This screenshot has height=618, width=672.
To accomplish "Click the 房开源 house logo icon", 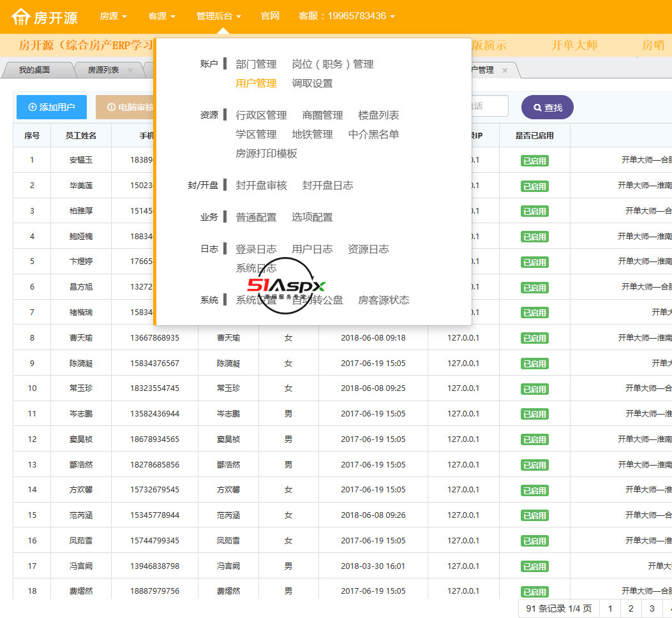I will pyautogui.click(x=21, y=17).
